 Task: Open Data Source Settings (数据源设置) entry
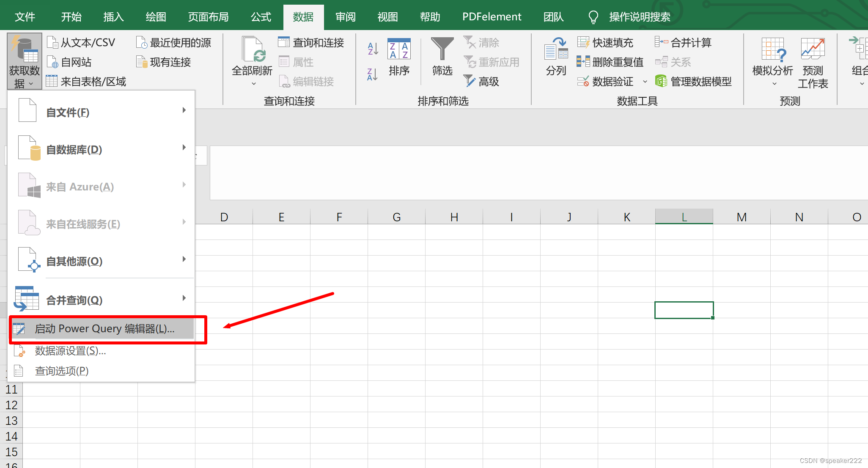(x=70, y=351)
